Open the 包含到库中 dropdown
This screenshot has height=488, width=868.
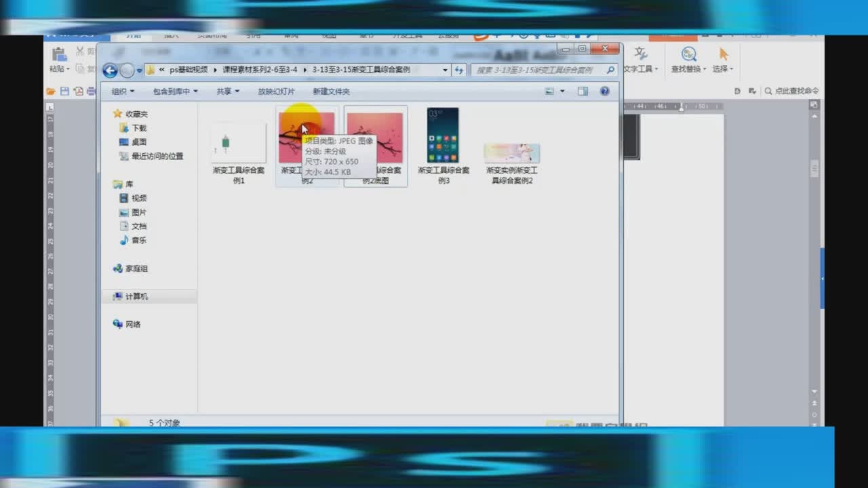(175, 91)
